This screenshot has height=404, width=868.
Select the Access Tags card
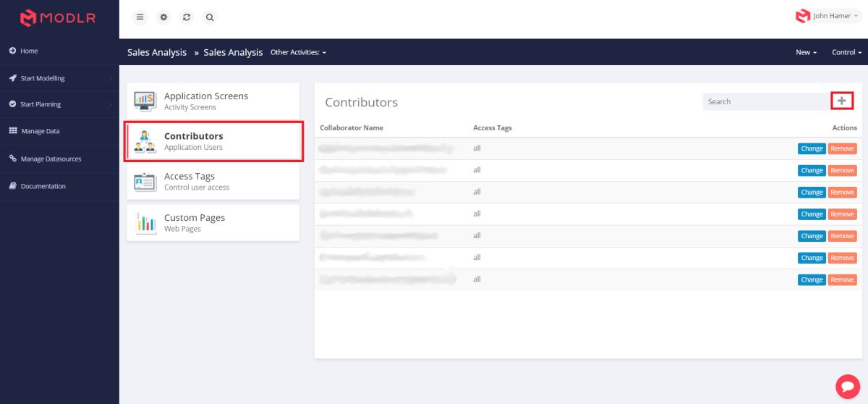pyautogui.click(x=213, y=182)
